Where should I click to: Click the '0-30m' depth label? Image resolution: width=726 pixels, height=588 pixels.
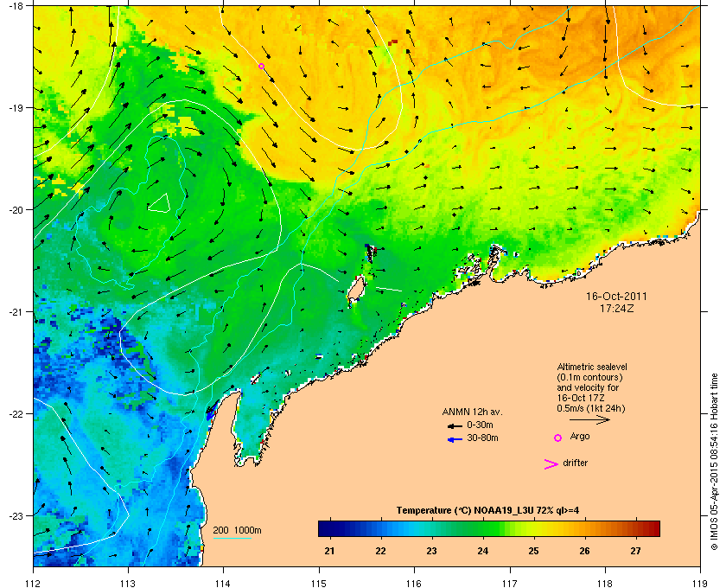coord(480,425)
